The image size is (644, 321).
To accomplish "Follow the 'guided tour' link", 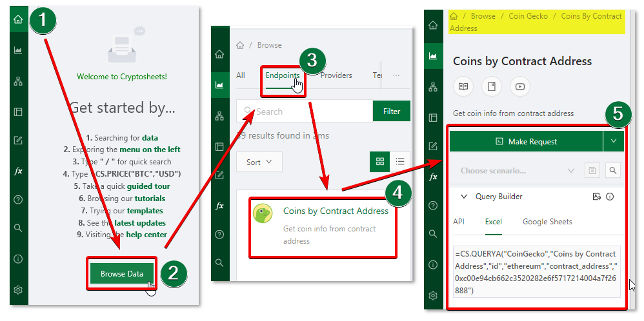I will tap(148, 186).
